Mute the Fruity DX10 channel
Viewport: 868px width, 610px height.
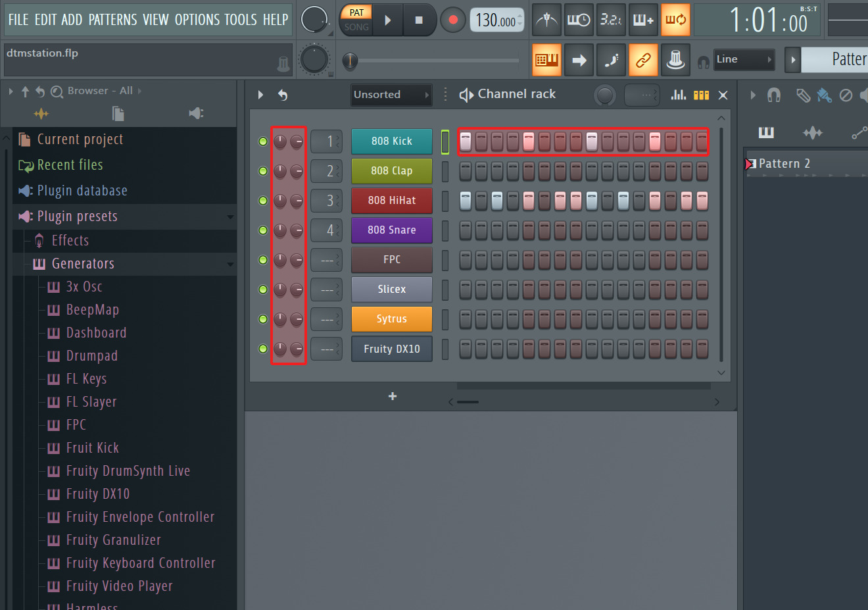pyautogui.click(x=263, y=349)
